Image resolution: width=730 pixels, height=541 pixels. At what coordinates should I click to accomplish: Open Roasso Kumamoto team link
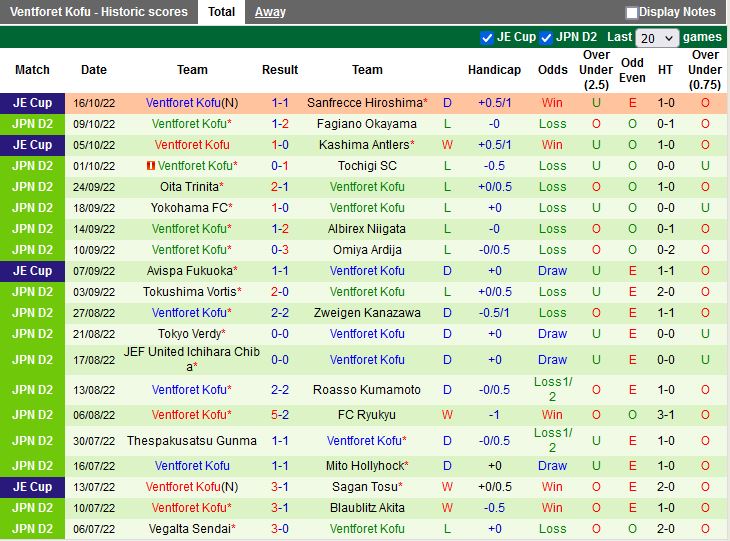pos(367,389)
